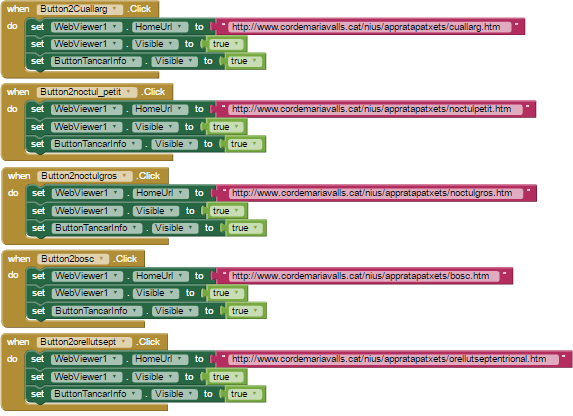The width and height of the screenshot is (573, 416).
Task: Change Visible property of ButtonTancarInfo in Button2noctul_petit
Action: (175, 144)
